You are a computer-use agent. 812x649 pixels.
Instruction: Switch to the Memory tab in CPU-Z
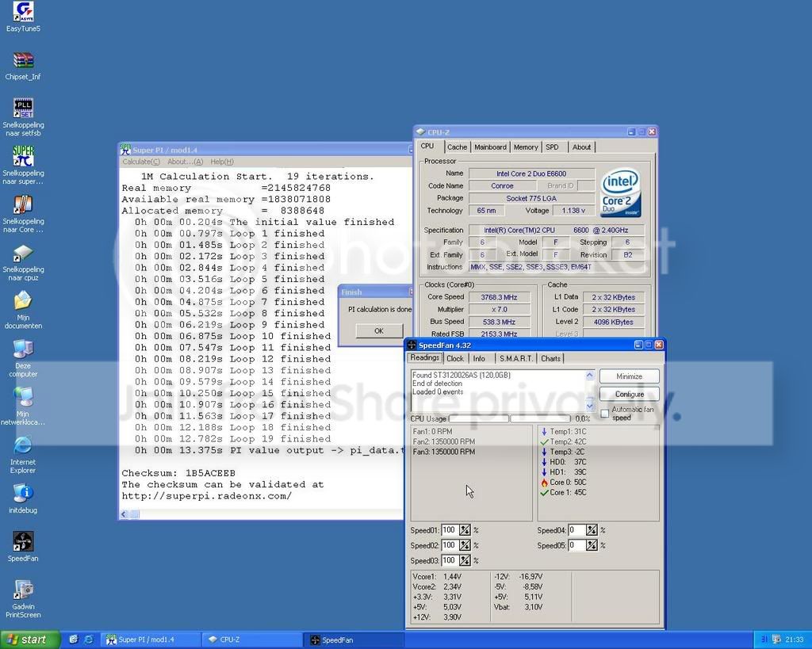tap(526, 147)
